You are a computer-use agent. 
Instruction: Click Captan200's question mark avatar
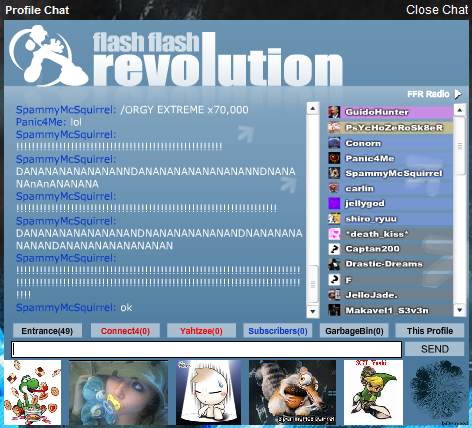[334, 249]
